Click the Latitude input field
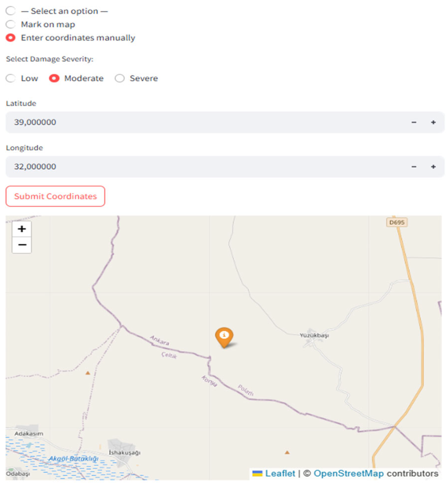The width and height of the screenshot is (448, 488). pyautogui.click(x=199, y=122)
